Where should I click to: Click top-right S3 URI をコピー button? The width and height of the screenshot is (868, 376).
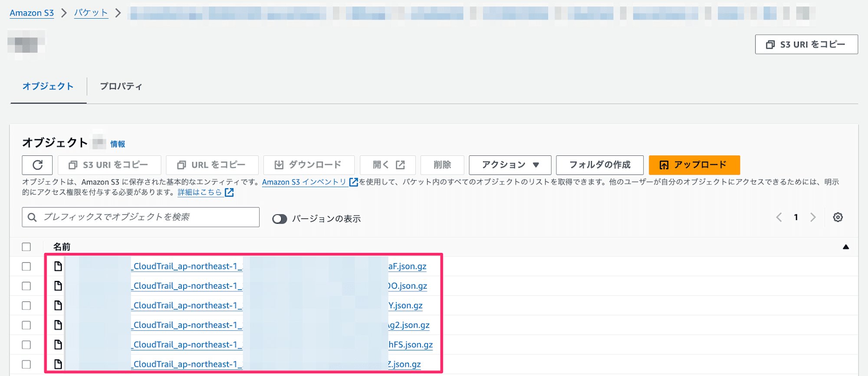pos(806,44)
